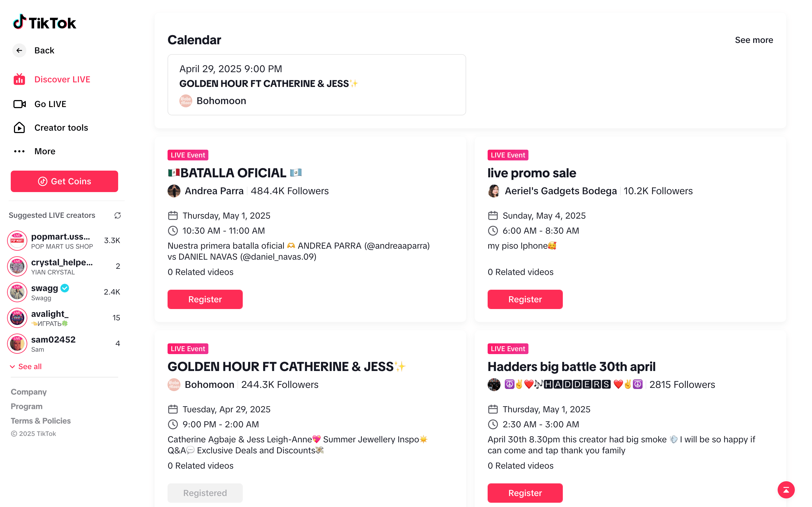Screen dimensions: 812x507
Task: Open Discover LIVE from the sidebar
Action: pyautogui.click(x=62, y=79)
